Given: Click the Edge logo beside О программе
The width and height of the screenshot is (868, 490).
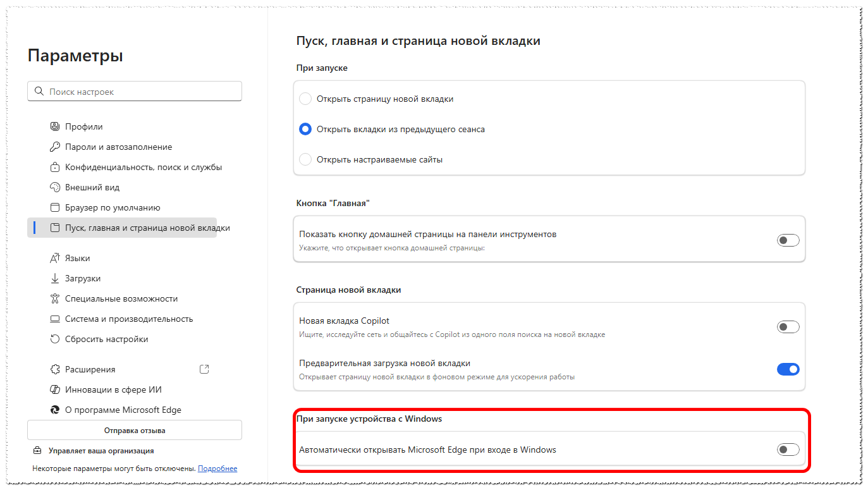Looking at the screenshot, I should click(x=54, y=410).
